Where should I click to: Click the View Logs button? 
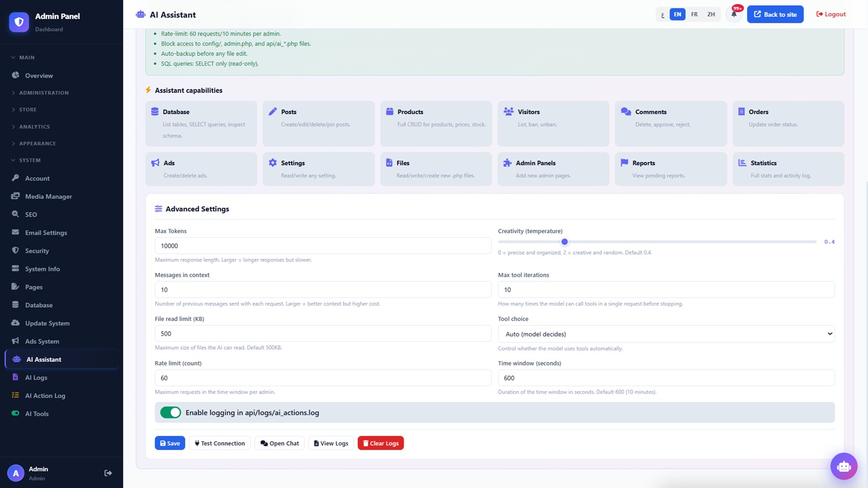pyautogui.click(x=331, y=443)
